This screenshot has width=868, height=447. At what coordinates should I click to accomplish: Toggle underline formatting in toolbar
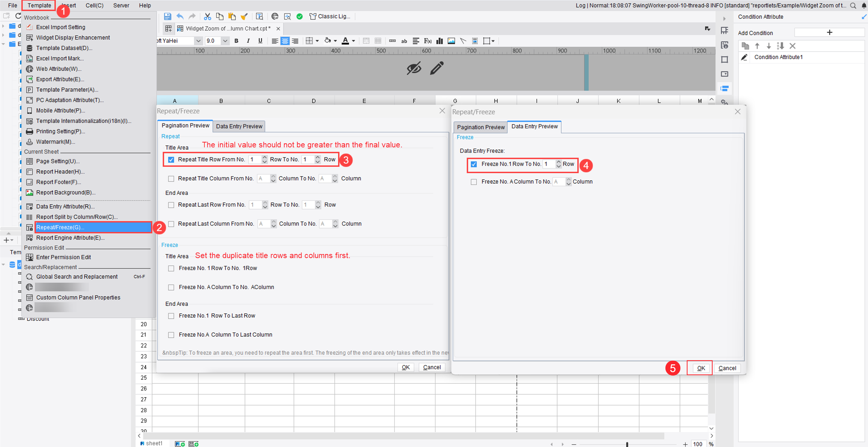pos(260,41)
